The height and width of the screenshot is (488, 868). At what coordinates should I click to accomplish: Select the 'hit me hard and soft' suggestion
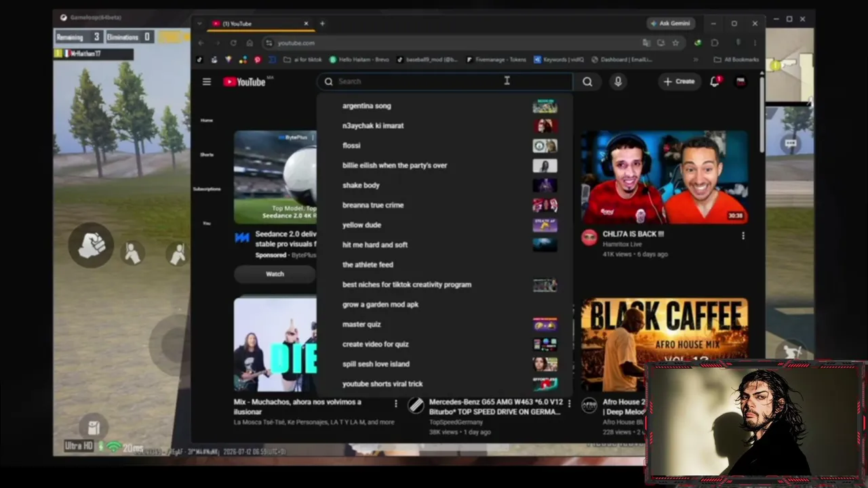tap(445, 245)
